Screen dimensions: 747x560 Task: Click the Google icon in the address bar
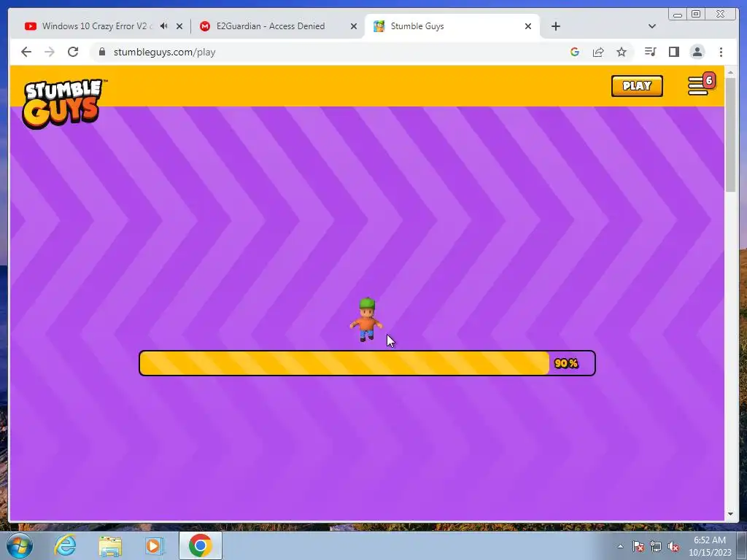(x=575, y=52)
